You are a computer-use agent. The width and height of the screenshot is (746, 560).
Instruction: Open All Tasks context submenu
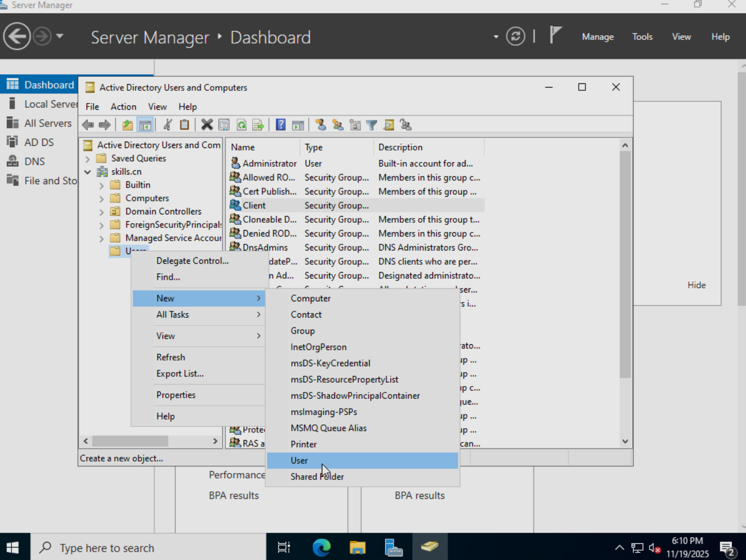(x=199, y=315)
